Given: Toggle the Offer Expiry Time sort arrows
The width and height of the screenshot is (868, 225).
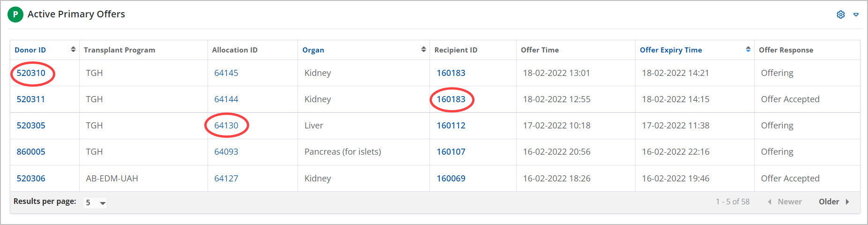Looking at the screenshot, I should (x=748, y=50).
